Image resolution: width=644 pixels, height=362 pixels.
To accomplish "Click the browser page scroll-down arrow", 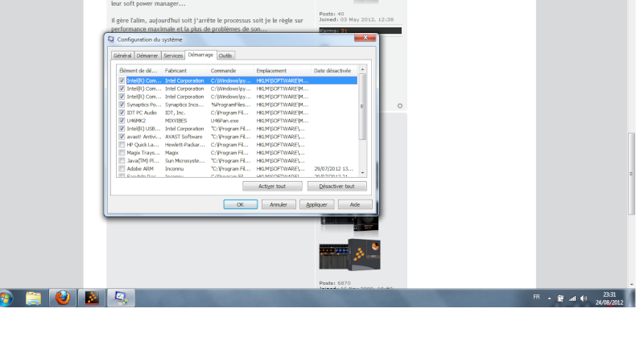I will 632,284.
